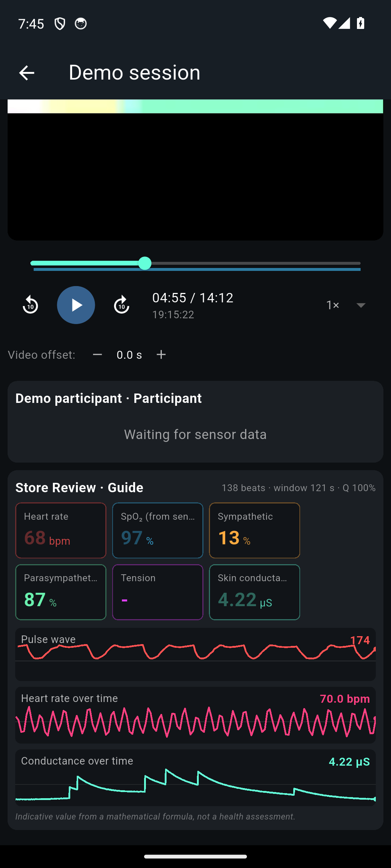The height and width of the screenshot is (868, 391).
Task: Select the Parasympathetic metric tile
Action: point(61,592)
